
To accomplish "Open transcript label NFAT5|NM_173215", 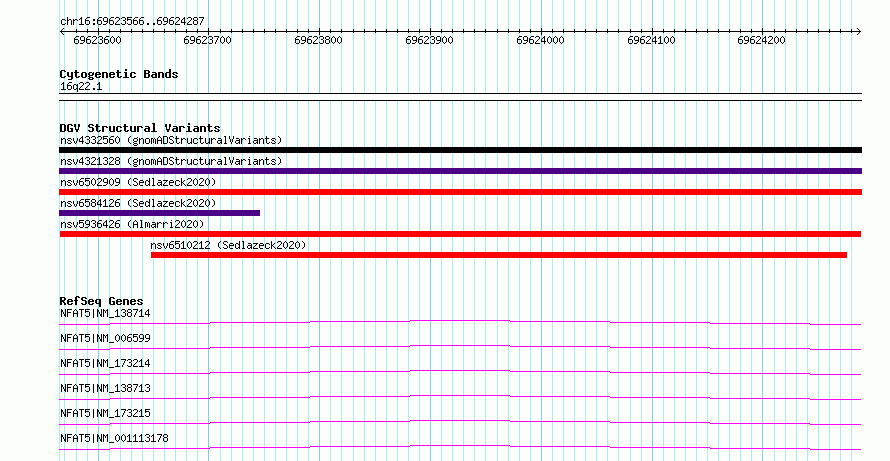I will 105,413.
